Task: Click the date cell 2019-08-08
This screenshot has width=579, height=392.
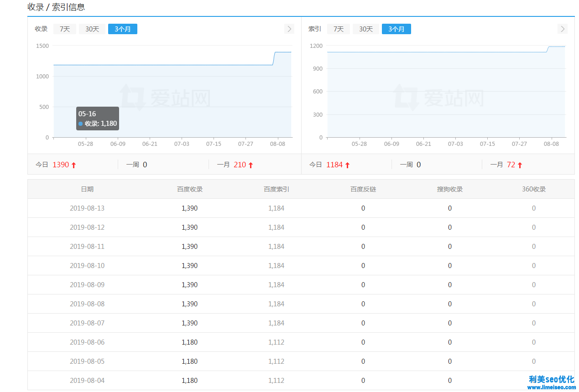Action: (87, 304)
